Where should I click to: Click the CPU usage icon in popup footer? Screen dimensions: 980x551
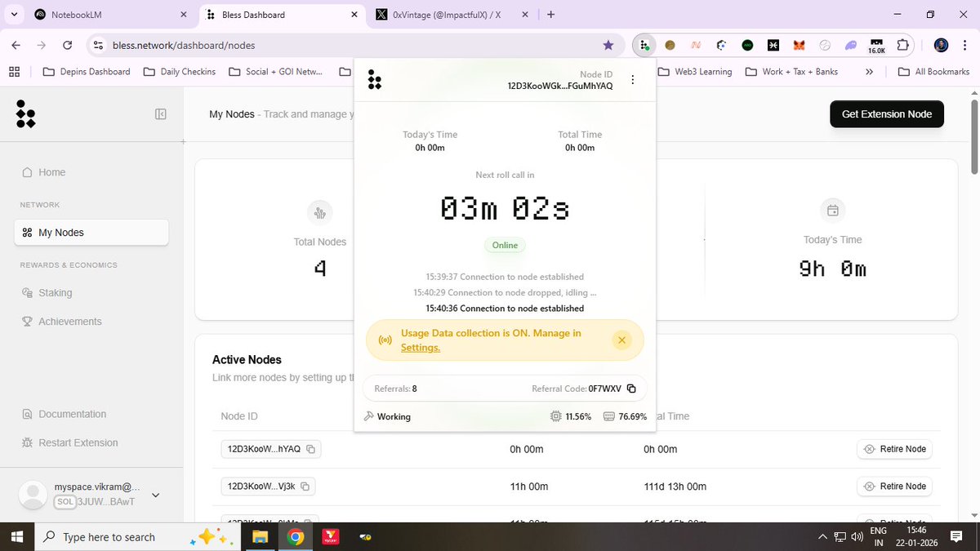tap(556, 416)
